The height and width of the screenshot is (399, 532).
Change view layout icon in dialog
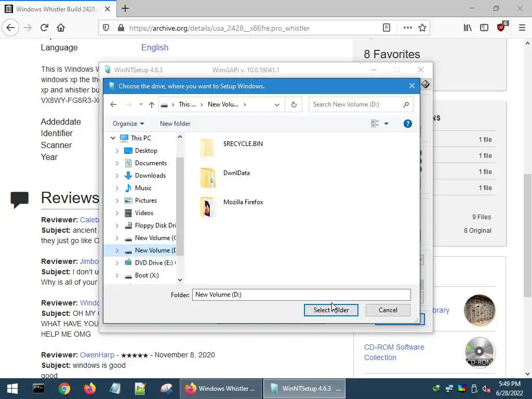(375, 124)
